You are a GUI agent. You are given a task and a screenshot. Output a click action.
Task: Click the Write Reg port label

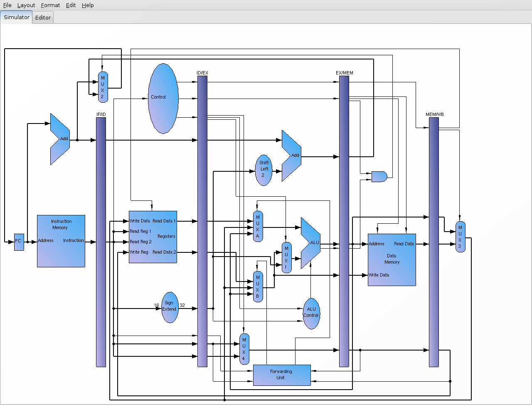[x=139, y=252]
